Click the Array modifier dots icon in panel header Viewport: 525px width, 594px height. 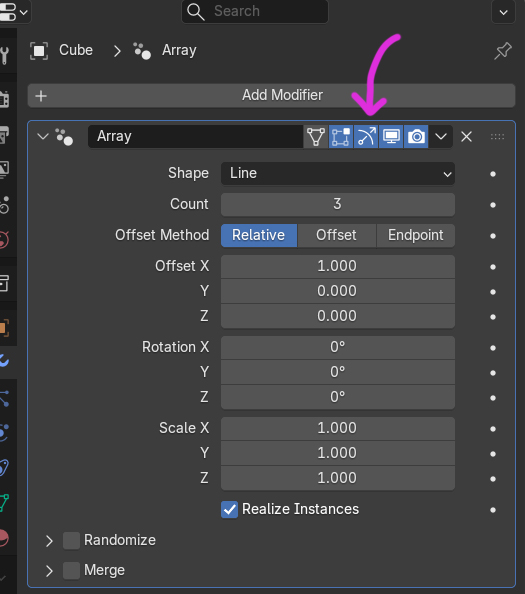pyautogui.click(x=64, y=137)
